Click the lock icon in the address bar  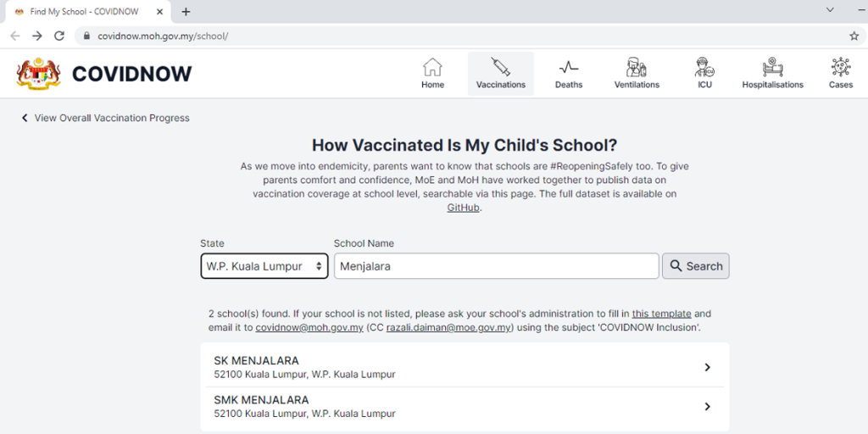point(86,36)
